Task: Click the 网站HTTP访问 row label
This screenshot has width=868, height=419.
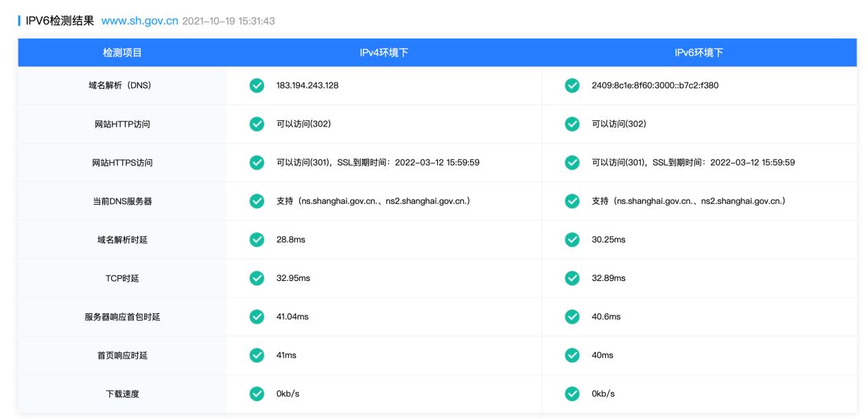Action: click(122, 124)
